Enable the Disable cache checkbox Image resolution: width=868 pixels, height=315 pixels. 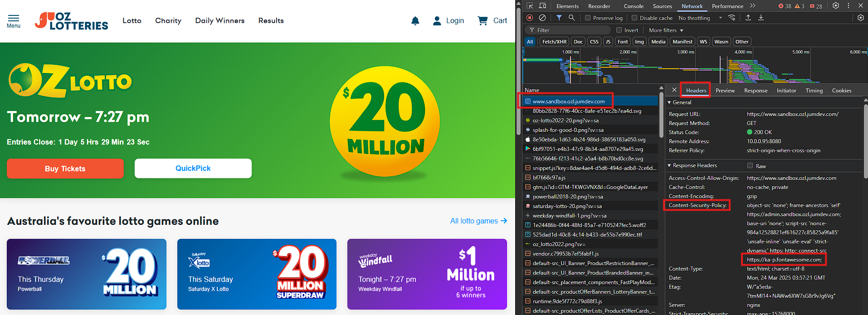tap(634, 18)
